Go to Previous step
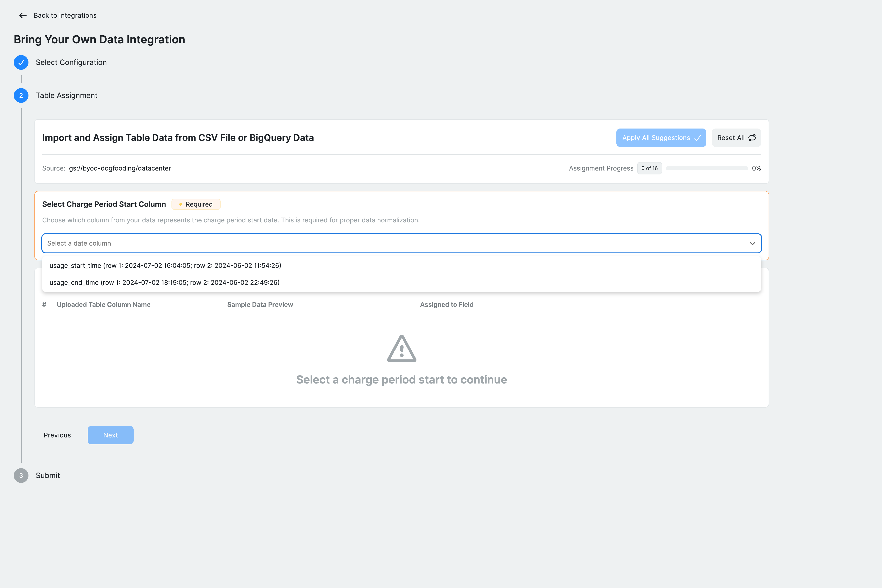Viewport: 882px width, 588px height. (x=57, y=435)
